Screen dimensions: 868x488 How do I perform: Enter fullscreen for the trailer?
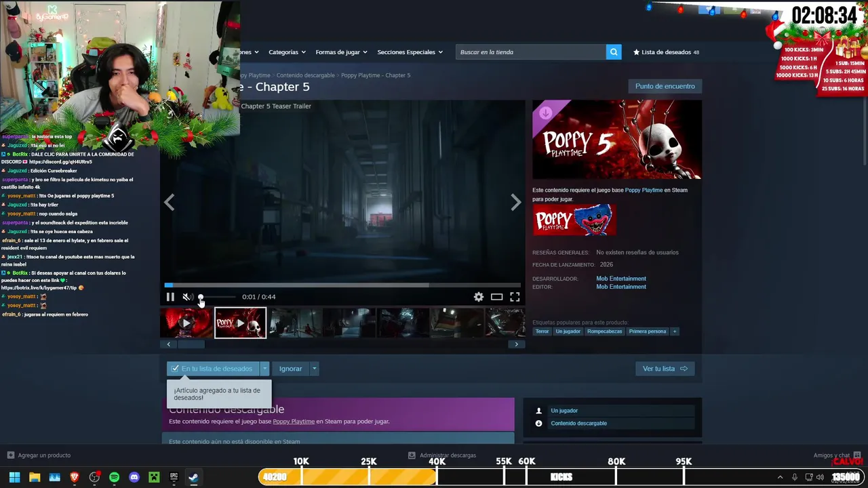click(x=515, y=297)
